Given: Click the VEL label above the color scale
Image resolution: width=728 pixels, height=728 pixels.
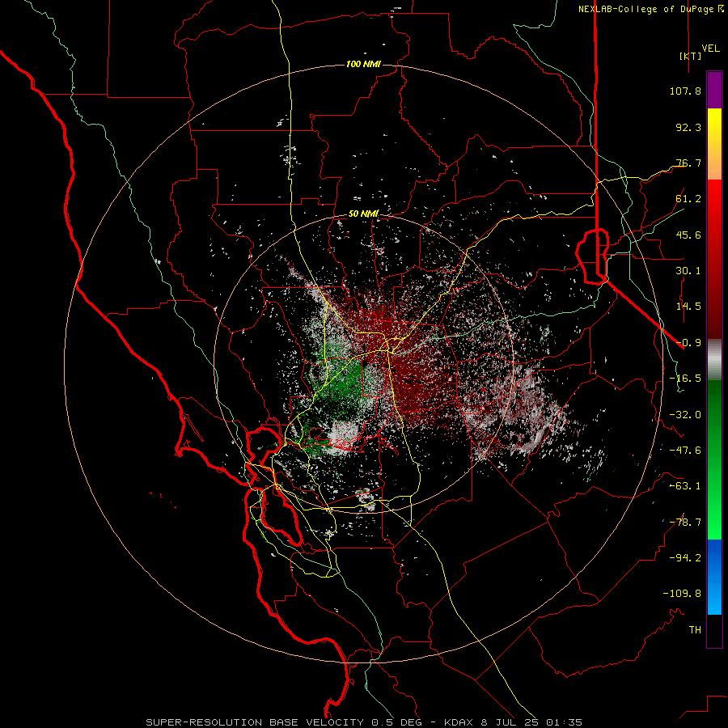Looking at the screenshot, I should coord(711,49).
